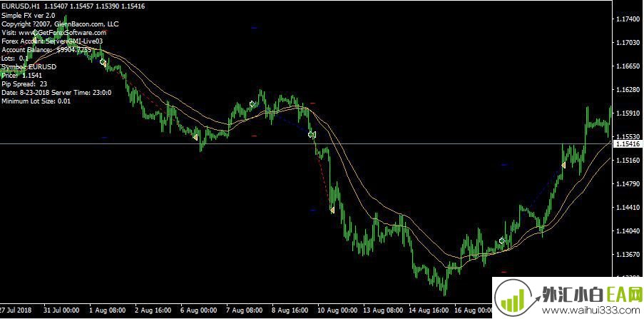This screenshot has height=319, width=644.
Task: Click the Date 8-23-2018 Server Time line
Action: [x=56, y=93]
